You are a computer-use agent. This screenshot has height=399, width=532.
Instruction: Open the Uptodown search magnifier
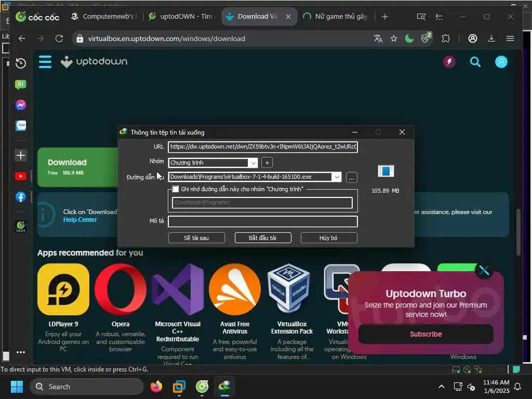pos(475,62)
